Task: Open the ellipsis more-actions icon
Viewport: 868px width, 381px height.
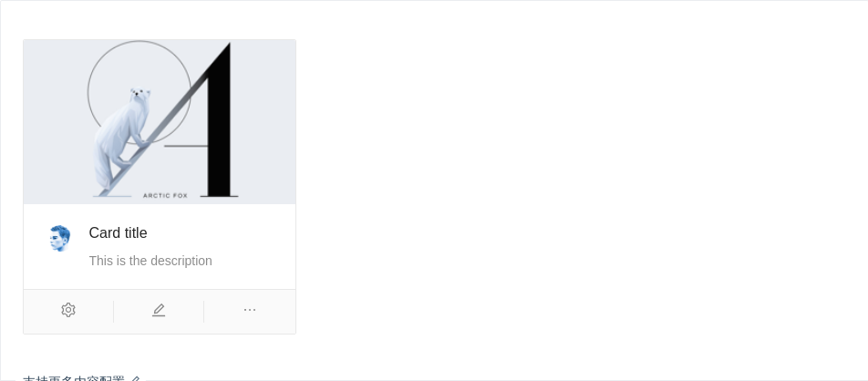Action: [250, 310]
